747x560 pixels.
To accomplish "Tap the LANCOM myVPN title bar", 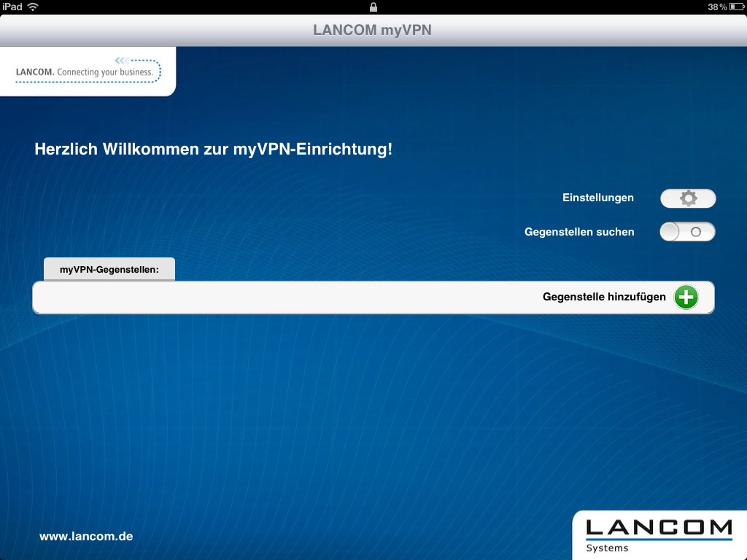I will point(373,30).
